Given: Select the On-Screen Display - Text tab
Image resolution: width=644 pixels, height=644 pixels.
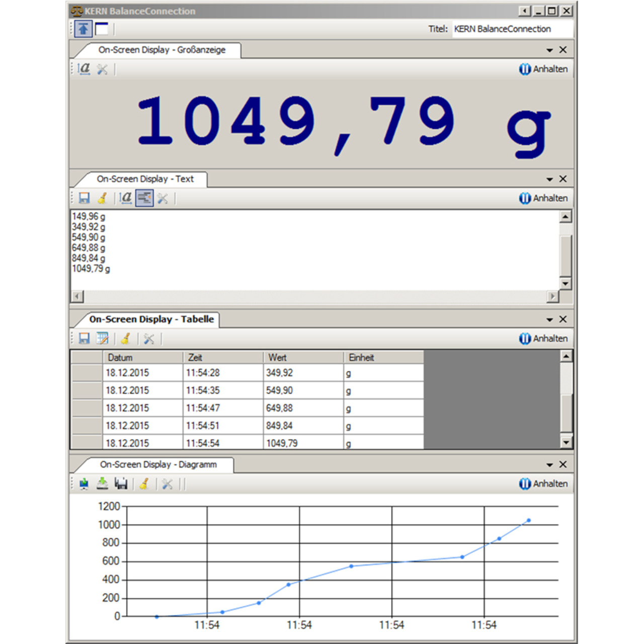Looking at the screenshot, I should (145, 179).
